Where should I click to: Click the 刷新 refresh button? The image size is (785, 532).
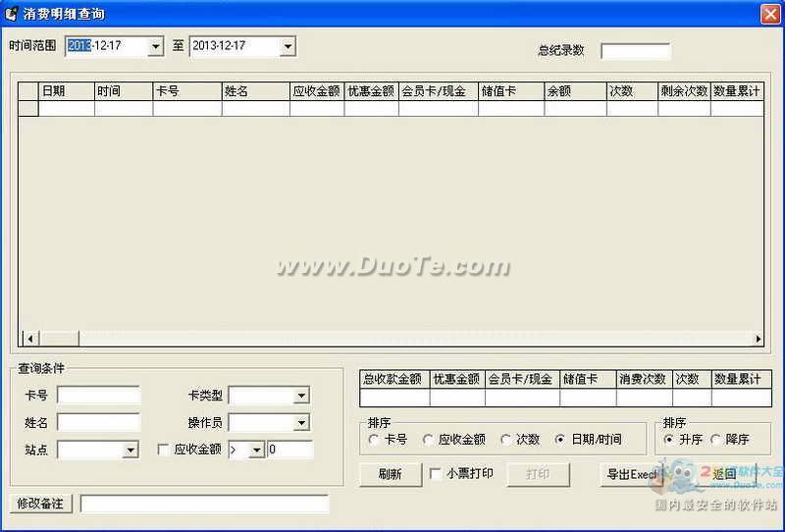[x=391, y=474]
